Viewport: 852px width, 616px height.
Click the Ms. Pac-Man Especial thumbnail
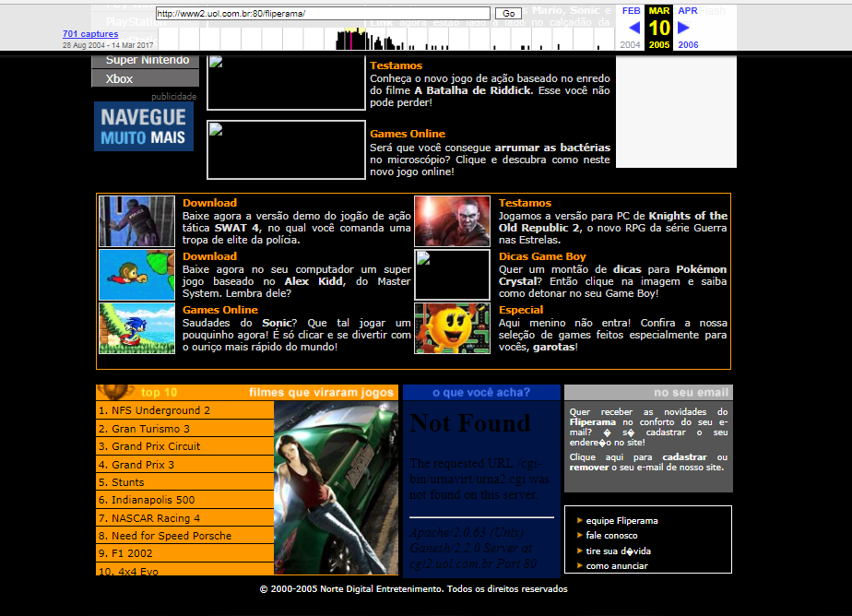(x=452, y=328)
